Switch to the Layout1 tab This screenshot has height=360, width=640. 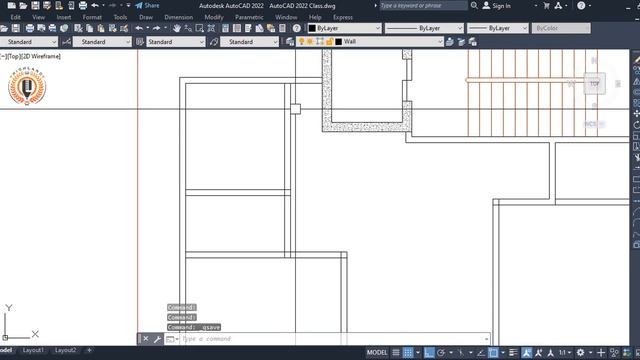click(33, 350)
